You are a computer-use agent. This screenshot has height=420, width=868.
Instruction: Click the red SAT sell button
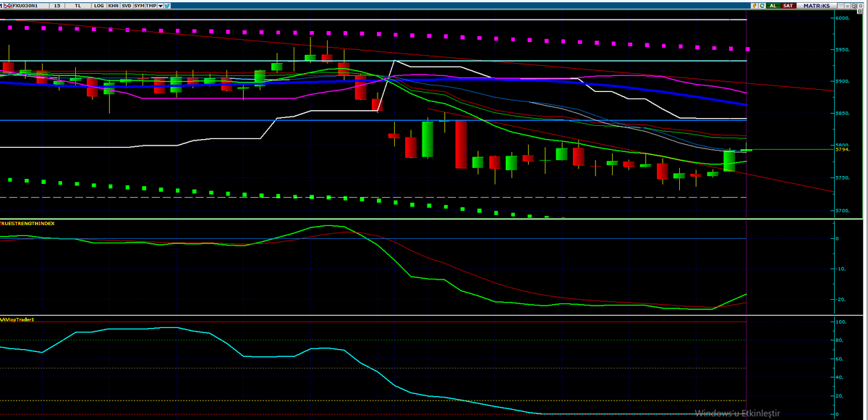coord(788,6)
